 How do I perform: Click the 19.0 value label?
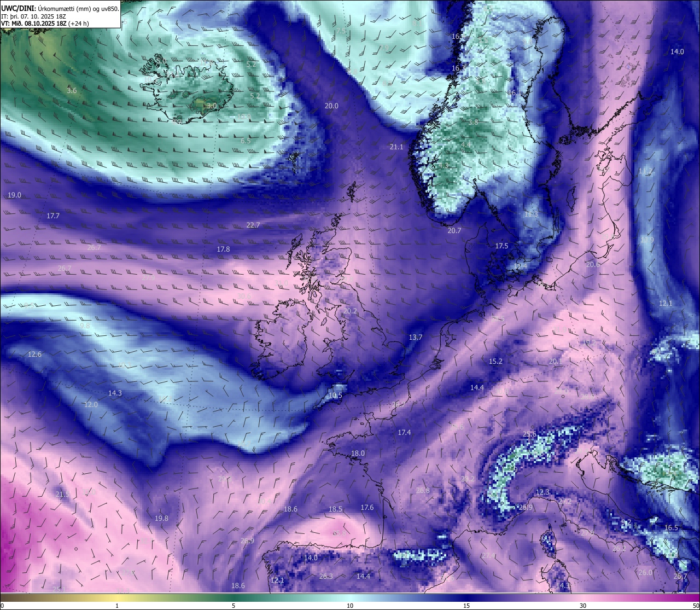[x=15, y=195]
